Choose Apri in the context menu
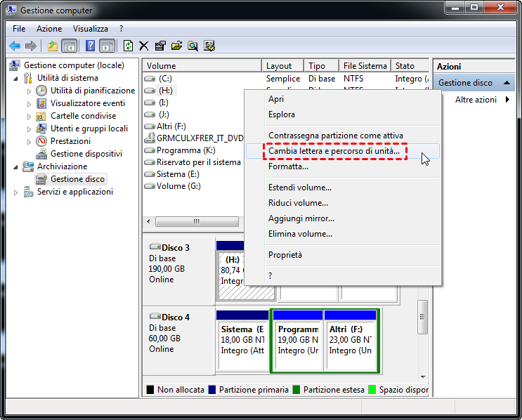The image size is (522, 420). [x=343, y=99]
